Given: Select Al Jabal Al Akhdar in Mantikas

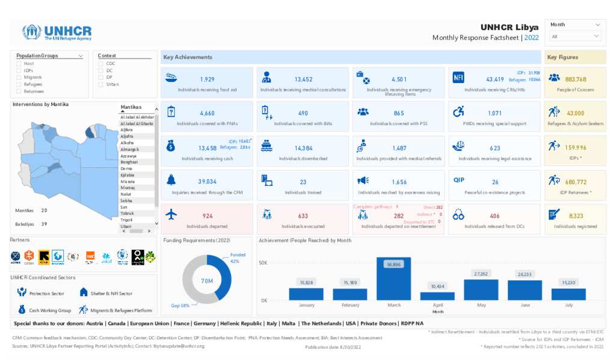Looking at the screenshot, I should pos(137,117).
